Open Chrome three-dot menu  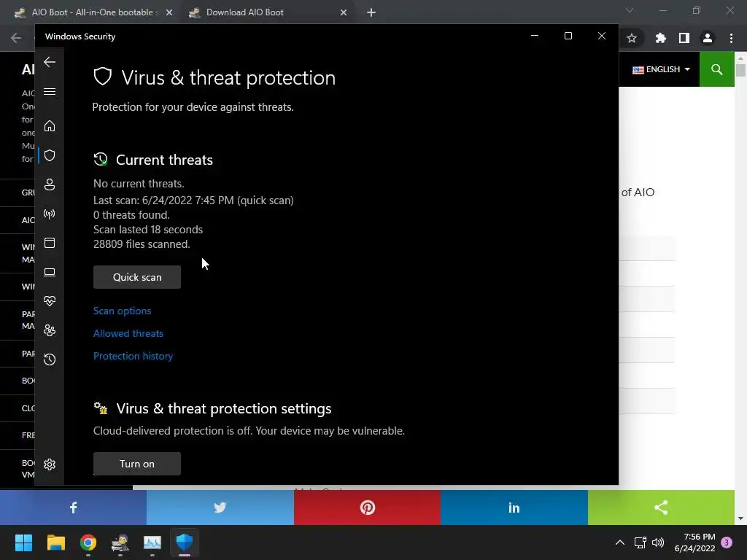click(731, 38)
